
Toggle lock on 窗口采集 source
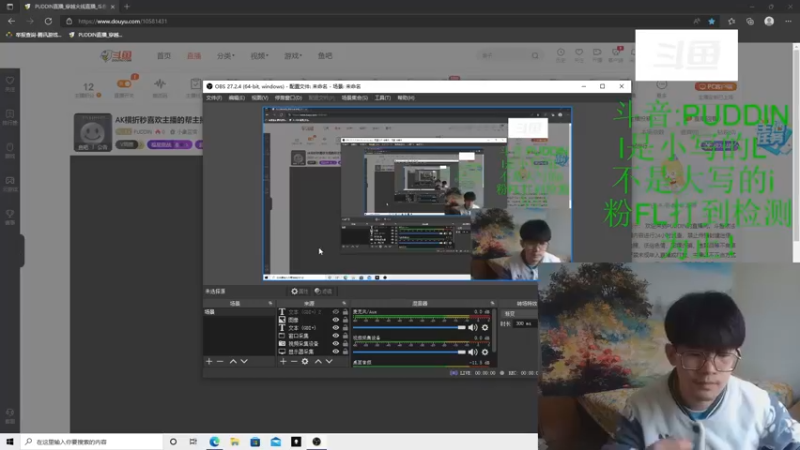345,336
